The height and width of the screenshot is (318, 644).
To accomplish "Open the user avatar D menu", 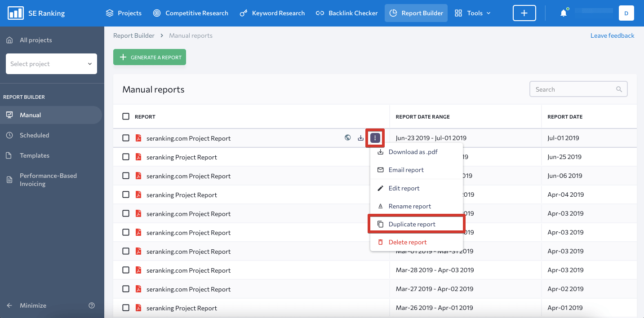I will tap(626, 13).
